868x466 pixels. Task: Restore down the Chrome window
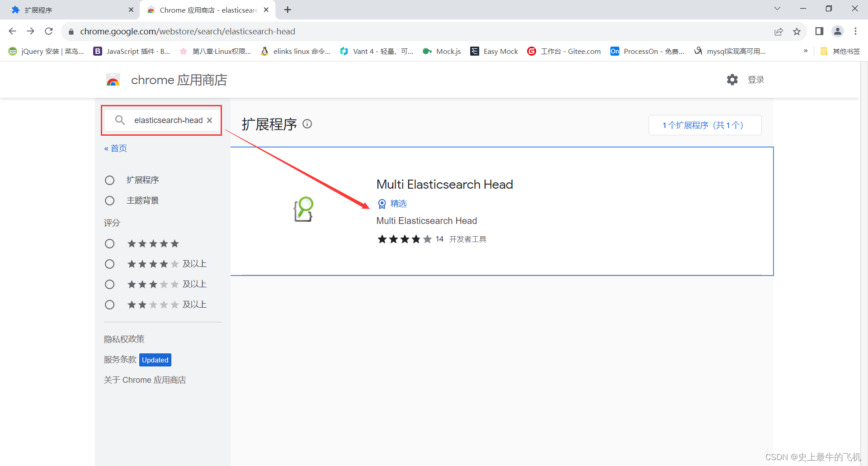point(829,9)
